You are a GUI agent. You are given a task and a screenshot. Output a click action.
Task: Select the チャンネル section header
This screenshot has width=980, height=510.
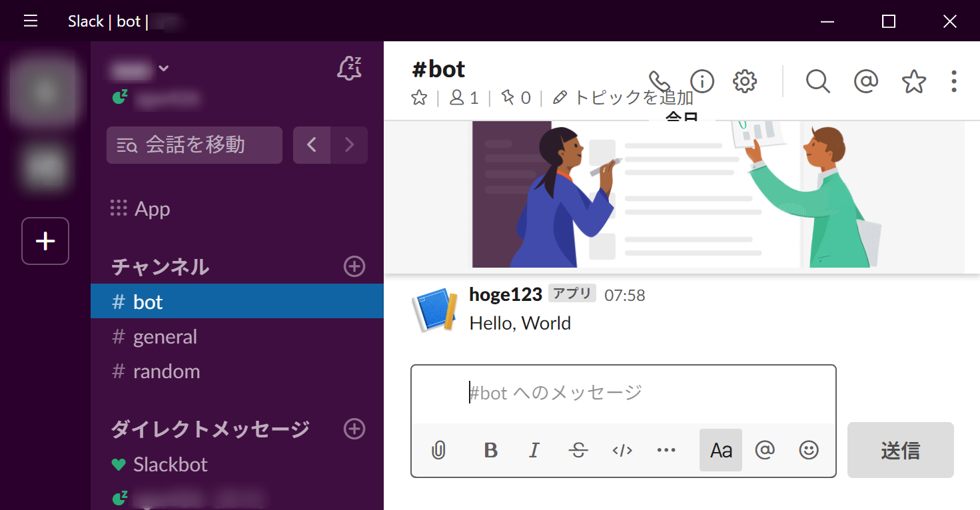161,267
